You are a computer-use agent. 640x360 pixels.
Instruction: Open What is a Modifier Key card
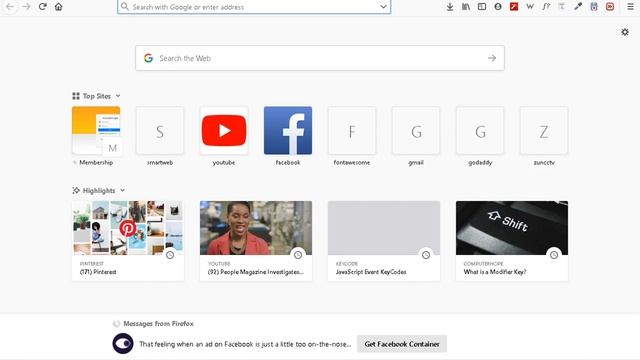[512, 240]
